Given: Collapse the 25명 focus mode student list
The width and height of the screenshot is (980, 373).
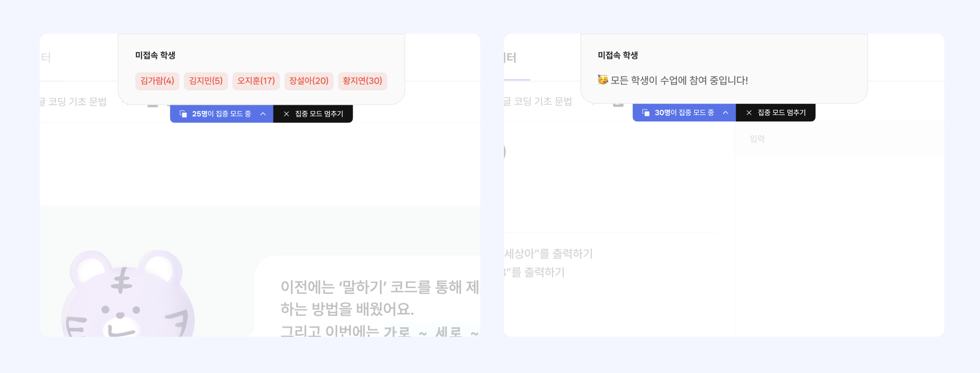Looking at the screenshot, I should 263,114.
